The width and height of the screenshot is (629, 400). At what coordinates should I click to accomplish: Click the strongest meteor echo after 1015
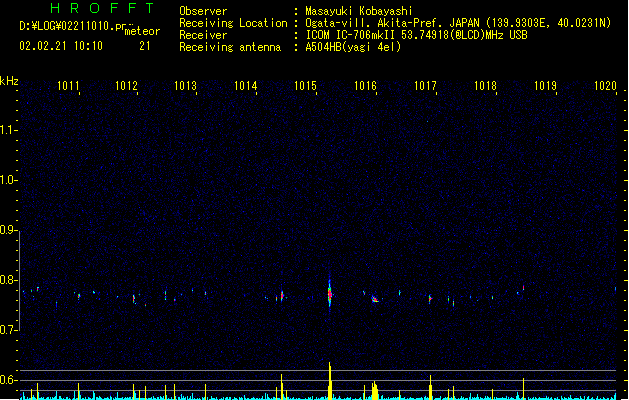click(330, 293)
